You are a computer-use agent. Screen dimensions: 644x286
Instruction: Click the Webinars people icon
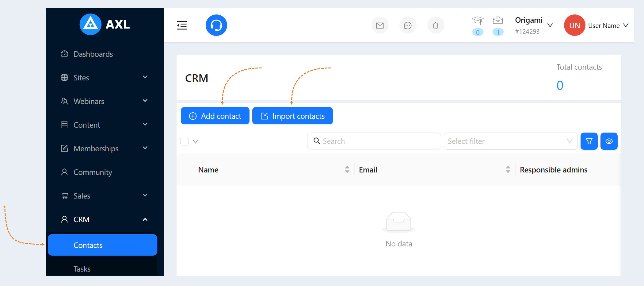(64, 101)
